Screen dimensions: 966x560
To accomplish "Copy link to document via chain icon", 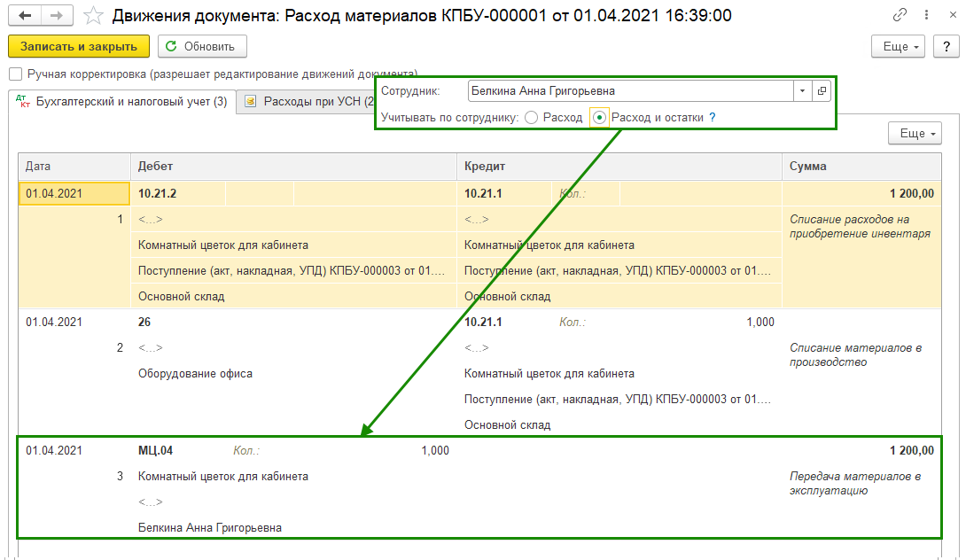I will tap(900, 16).
